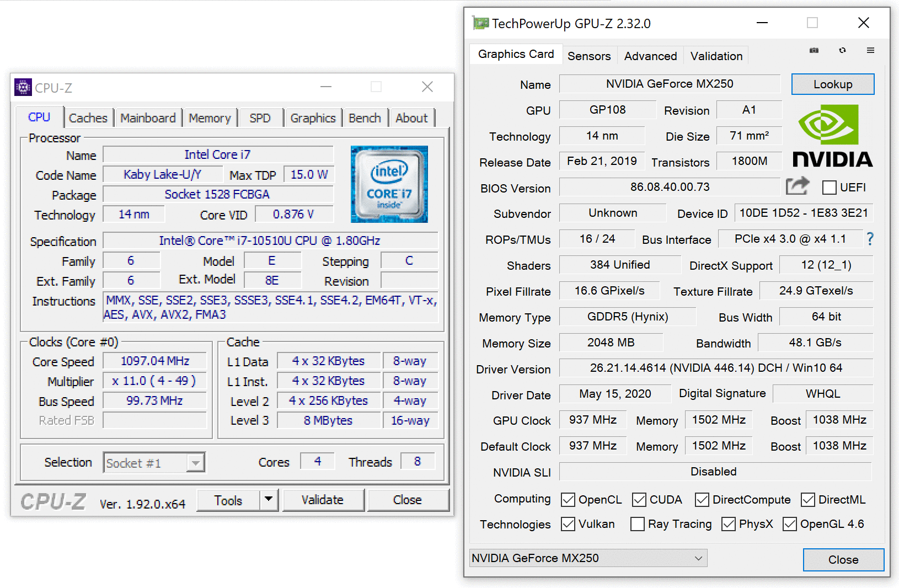Switch to the Sensors tab

588,56
